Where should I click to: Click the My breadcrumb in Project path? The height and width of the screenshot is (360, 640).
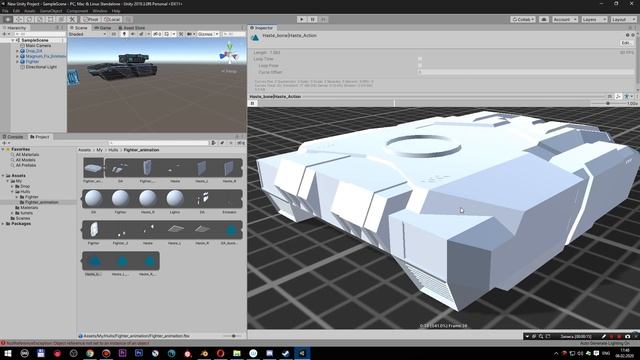click(x=99, y=150)
